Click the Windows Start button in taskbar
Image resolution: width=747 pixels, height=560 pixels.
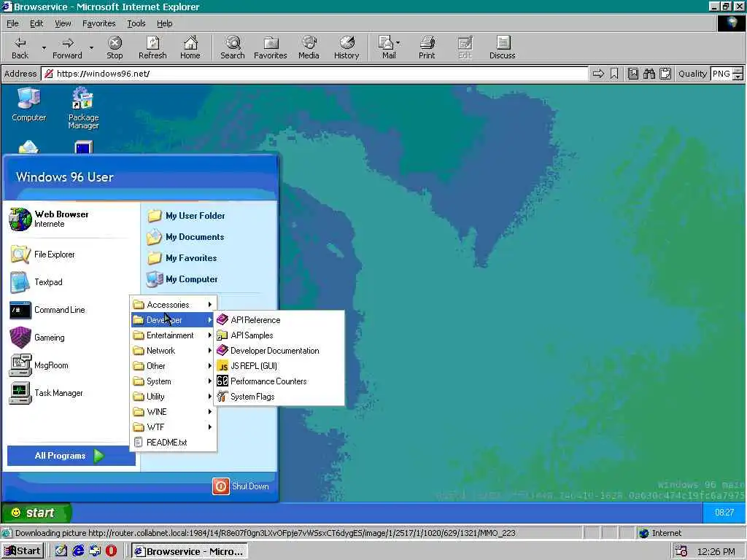[x=23, y=551]
